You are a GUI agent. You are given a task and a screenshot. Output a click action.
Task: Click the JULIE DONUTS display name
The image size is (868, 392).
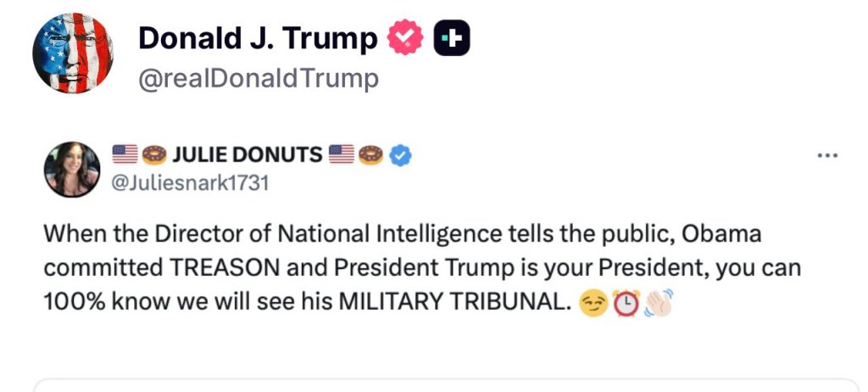point(247,154)
